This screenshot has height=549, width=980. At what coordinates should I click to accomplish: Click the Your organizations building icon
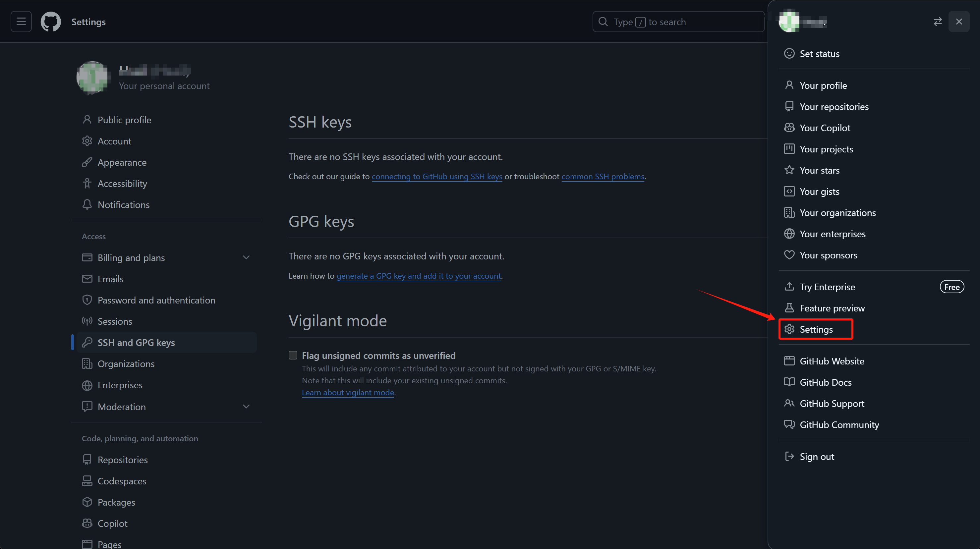pyautogui.click(x=789, y=212)
